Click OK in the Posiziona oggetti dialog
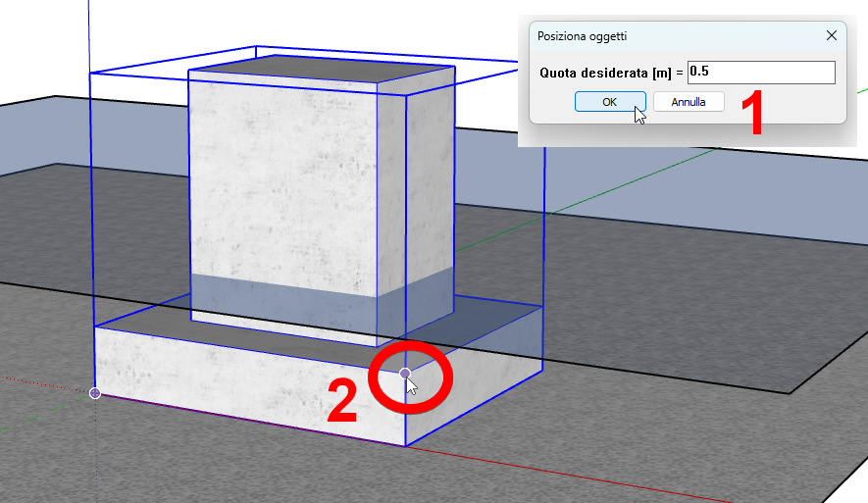This screenshot has height=503, width=868. pos(609,102)
